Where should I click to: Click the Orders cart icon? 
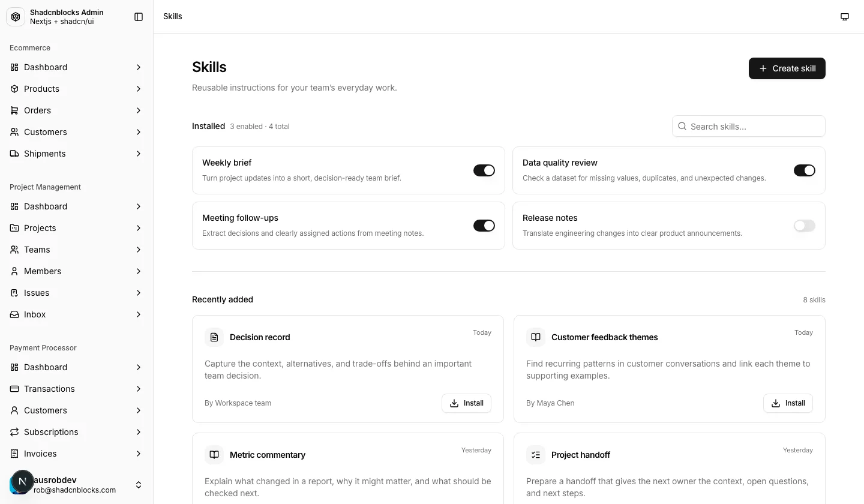pyautogui.click(x=14, y=110)
